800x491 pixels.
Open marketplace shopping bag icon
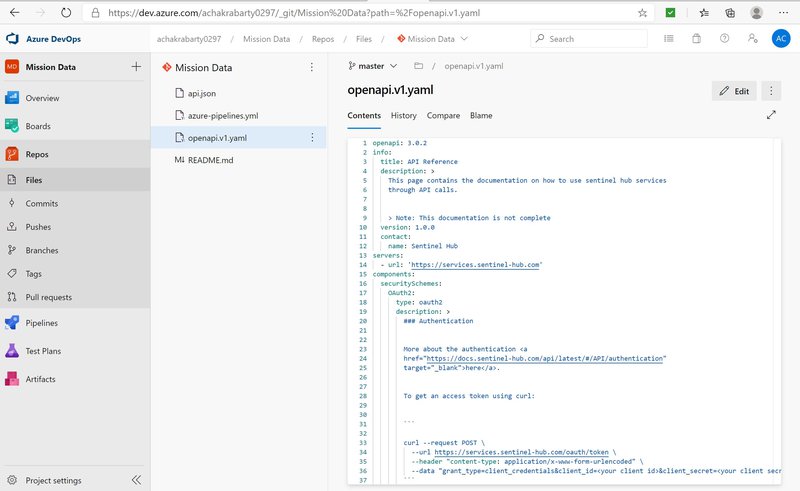click(x=696, y=38)
